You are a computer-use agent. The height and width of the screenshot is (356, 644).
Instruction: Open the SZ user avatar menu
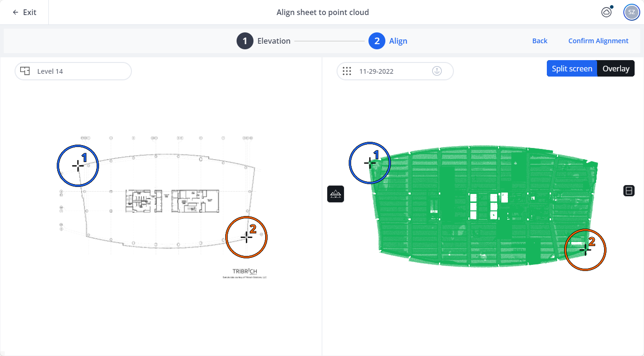pyautogui.click(x=631, y=12)
